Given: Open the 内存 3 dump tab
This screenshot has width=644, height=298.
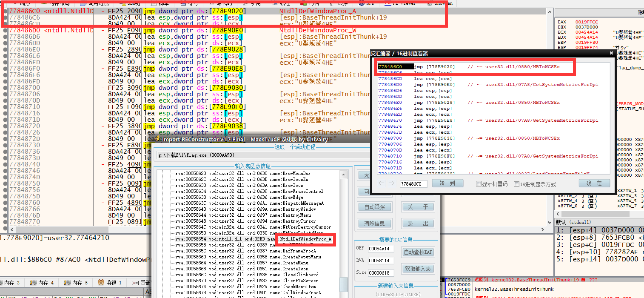Looking at the screenshot, I should (x=12, y=283).
